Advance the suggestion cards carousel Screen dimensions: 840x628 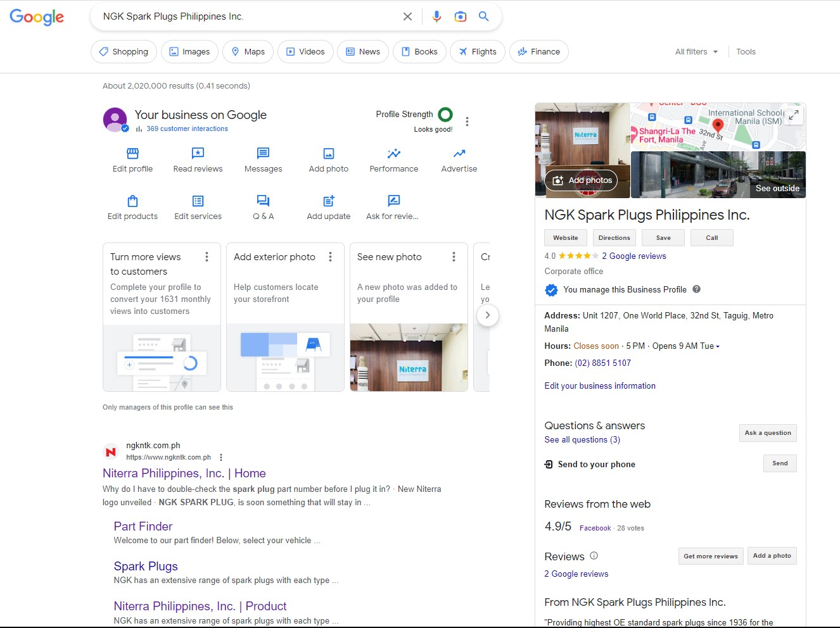(x=487, y=315)
